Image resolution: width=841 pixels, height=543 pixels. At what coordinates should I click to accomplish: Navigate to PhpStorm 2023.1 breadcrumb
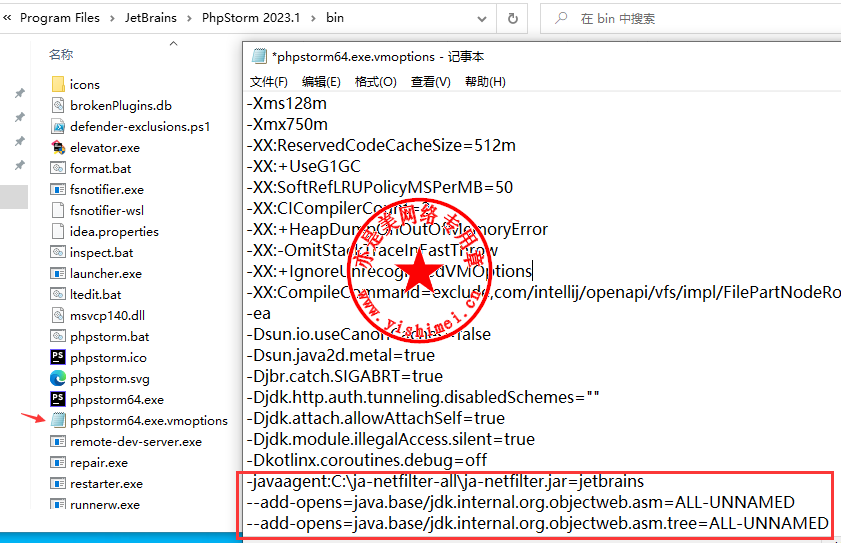251,18
